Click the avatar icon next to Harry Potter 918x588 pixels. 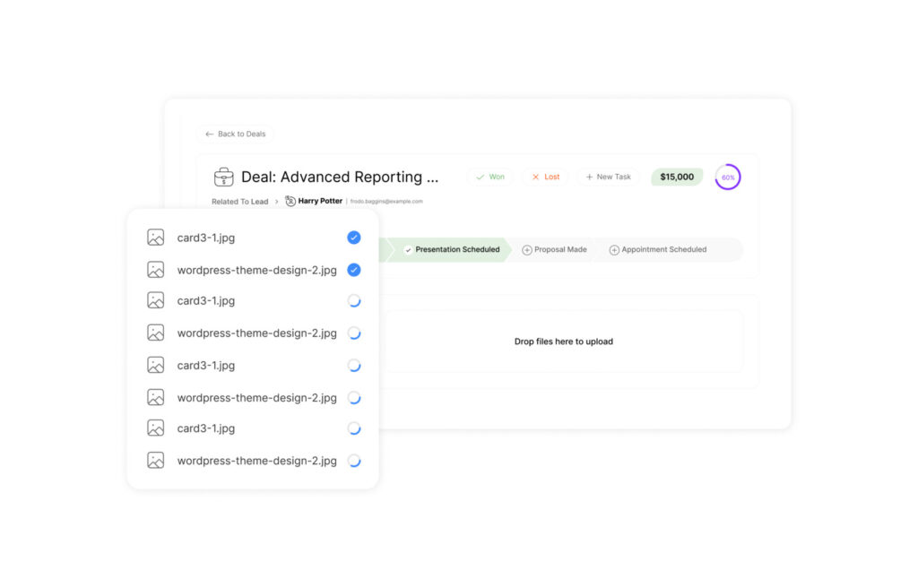coord(290,202)
